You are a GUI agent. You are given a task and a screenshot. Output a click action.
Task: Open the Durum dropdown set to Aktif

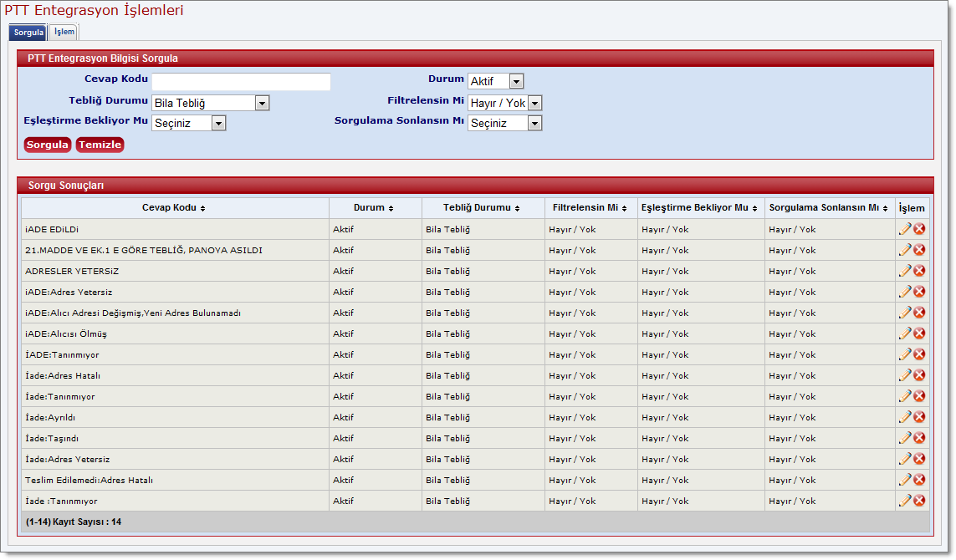(496, 81)
